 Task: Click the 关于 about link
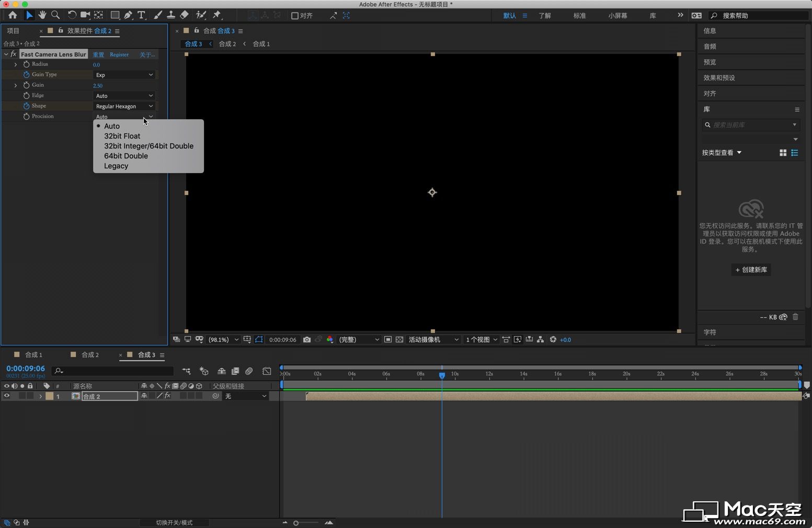coord(147,54)
